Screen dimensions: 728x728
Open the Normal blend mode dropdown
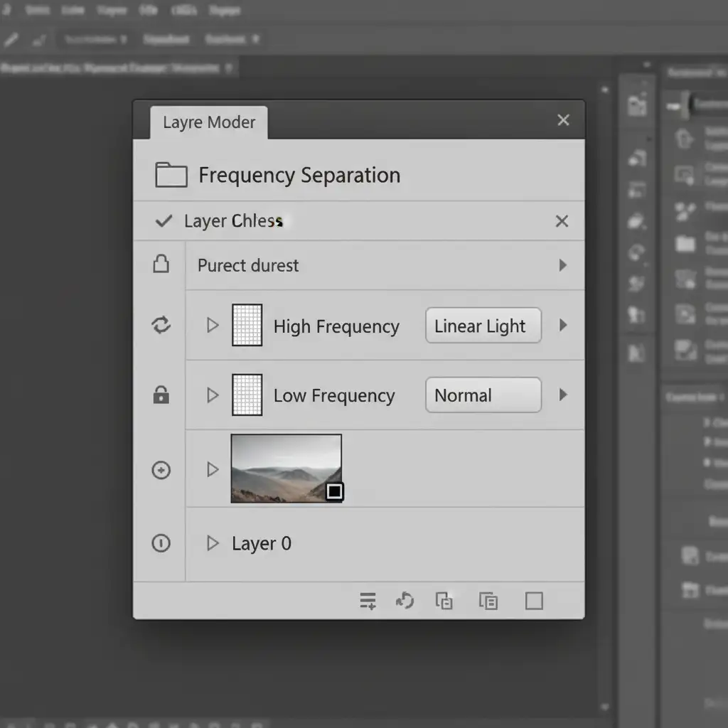point(483,395)
